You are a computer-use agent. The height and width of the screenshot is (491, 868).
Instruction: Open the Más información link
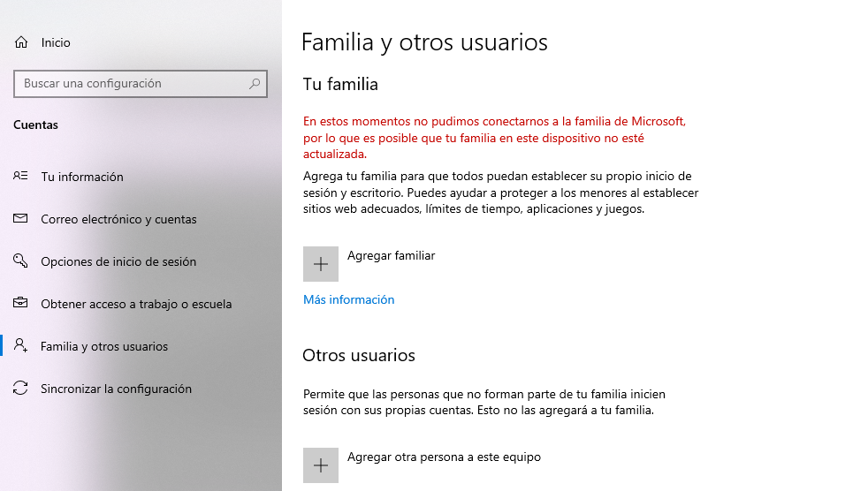tap(348, 299)
